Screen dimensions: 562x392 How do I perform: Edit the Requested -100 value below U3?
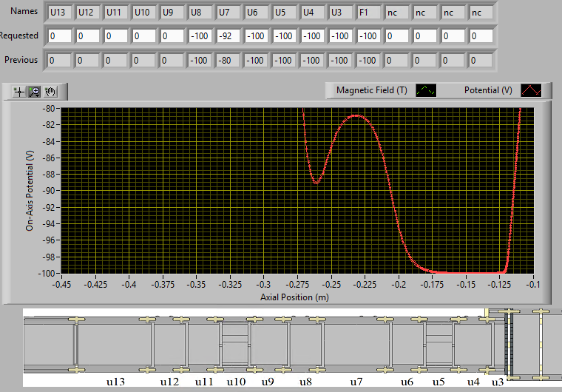[x=340, y=36]
